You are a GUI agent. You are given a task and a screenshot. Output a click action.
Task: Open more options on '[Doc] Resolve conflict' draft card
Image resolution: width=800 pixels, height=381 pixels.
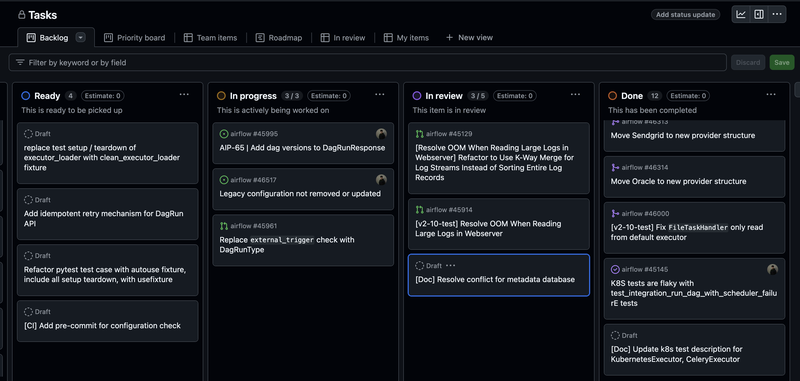pyautogui.click(x=451, y=266)
